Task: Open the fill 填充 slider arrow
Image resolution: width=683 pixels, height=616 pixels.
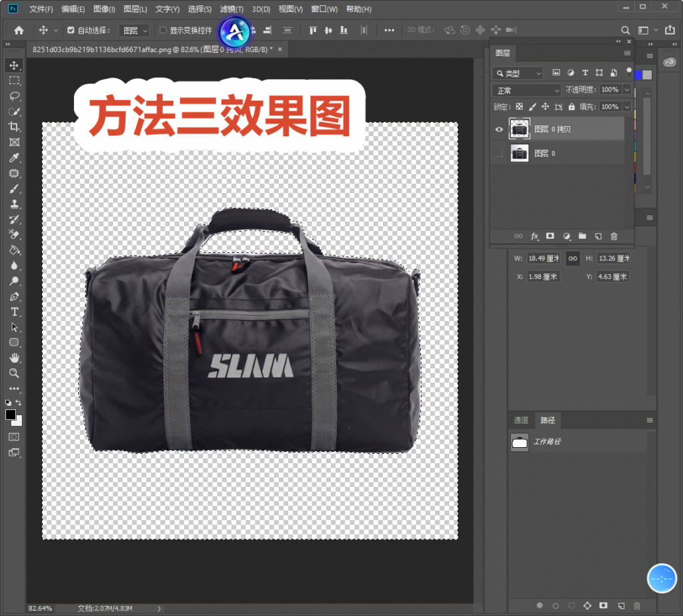Action: [627, 107]
